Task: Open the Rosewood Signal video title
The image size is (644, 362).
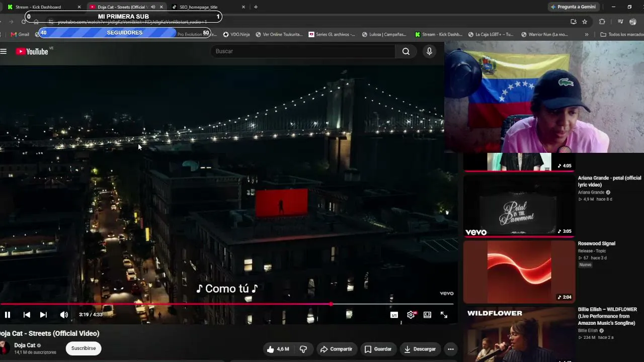Action: [x=597, y=244]
